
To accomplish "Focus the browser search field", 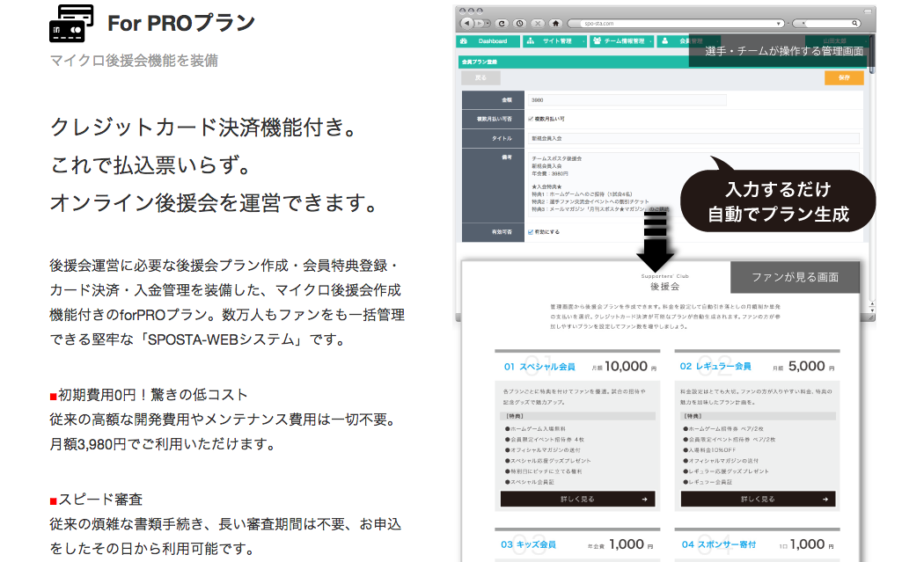I will [826, 24].
